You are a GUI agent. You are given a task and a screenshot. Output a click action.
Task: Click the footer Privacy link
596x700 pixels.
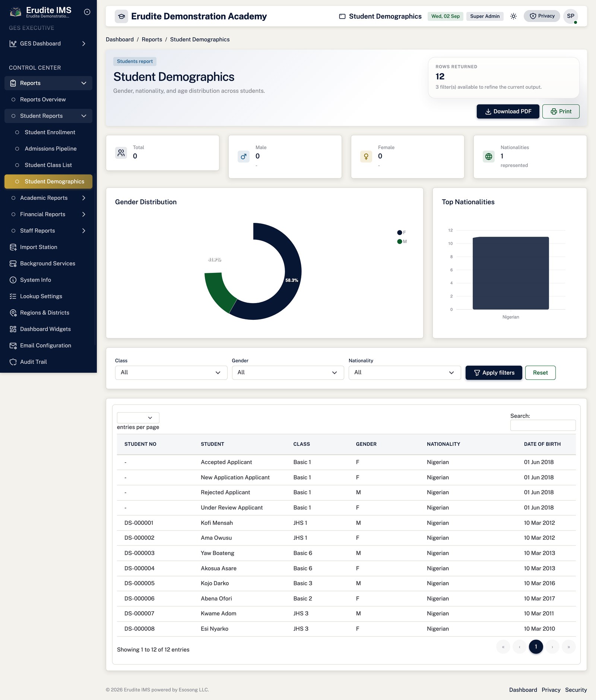(551, 690)
